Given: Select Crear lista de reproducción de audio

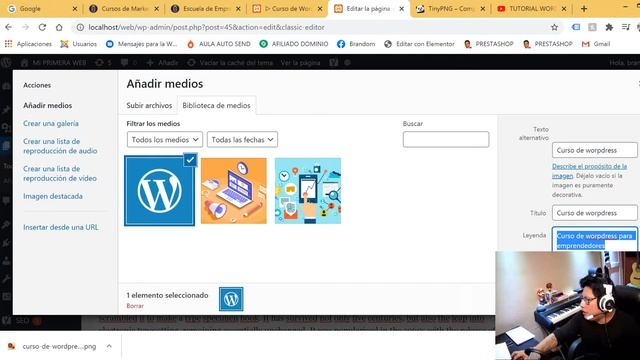Looking at the screenshot, I should point(60,146).
